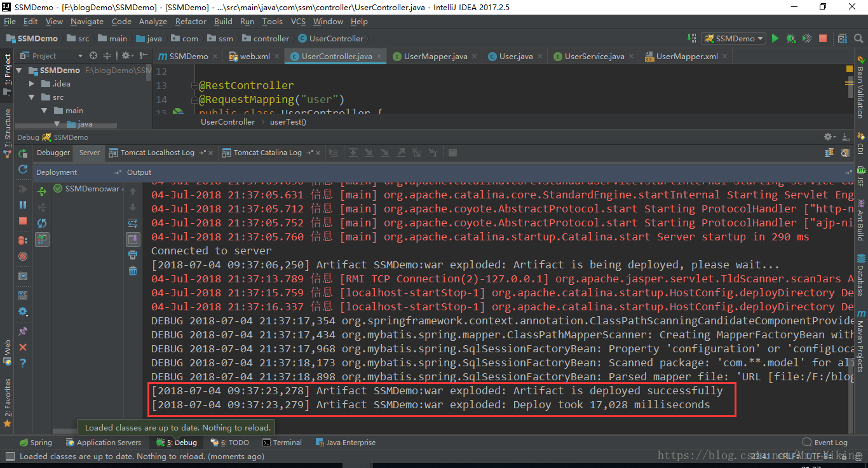Open the SSMDemo run configuration dropdown
Image resolution: width=868 pixels, height=468 pixels.
(733, 38)
